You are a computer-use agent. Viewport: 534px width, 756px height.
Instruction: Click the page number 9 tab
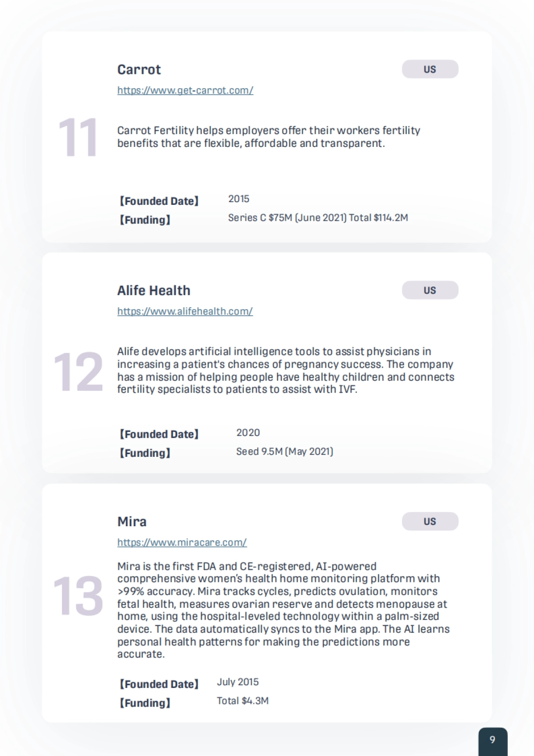(493, 740)
